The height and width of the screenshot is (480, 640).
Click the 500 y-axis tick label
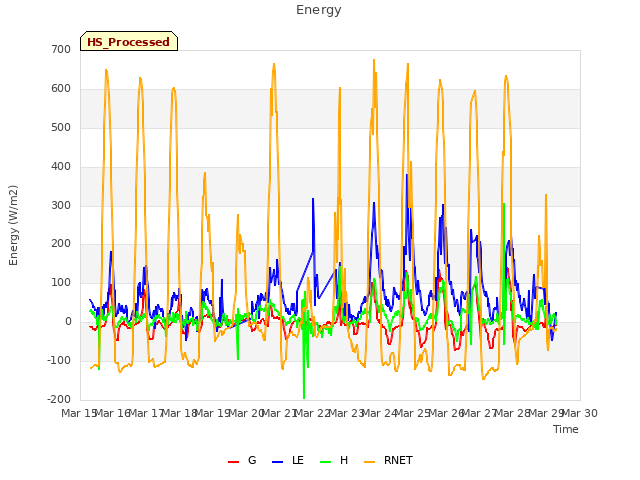pos(61,127)
